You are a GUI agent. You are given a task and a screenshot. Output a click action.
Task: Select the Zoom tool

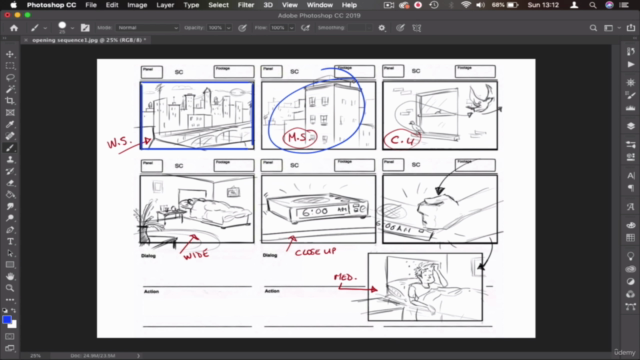point(10,288)
